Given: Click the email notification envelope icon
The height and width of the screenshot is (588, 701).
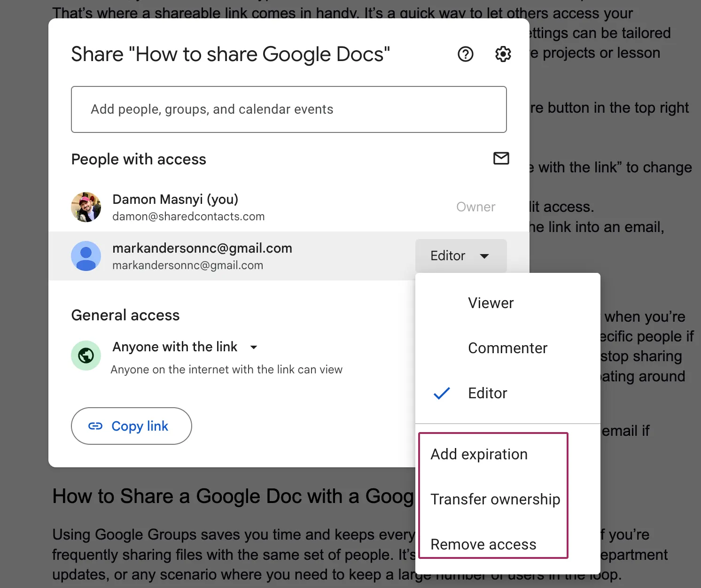Looking at the screenshot, I should 501,159.
